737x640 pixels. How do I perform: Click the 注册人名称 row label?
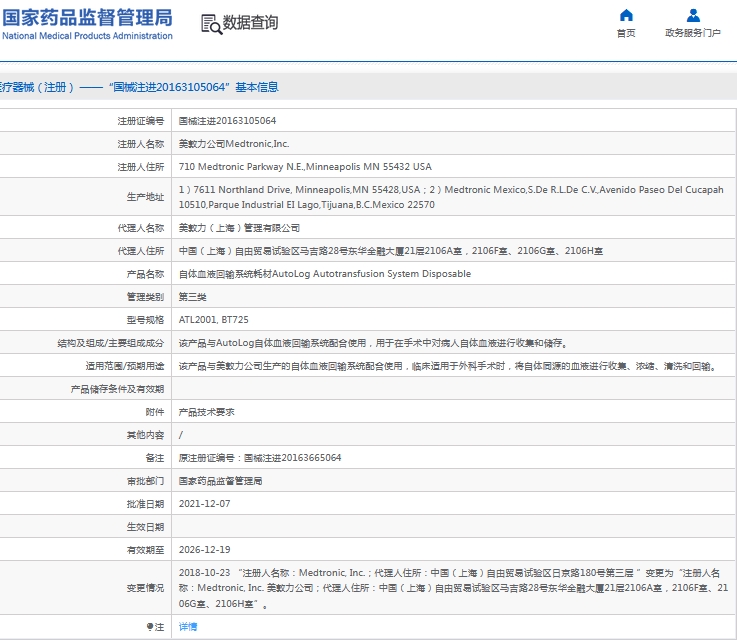(x=141, y=144)
